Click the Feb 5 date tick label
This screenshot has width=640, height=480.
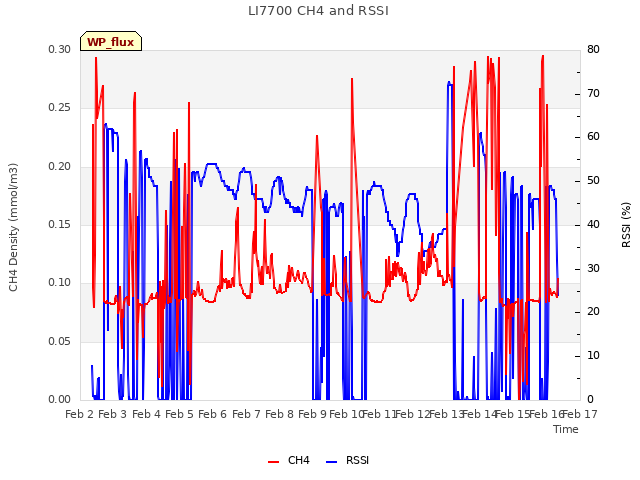[x=180, y=414]
